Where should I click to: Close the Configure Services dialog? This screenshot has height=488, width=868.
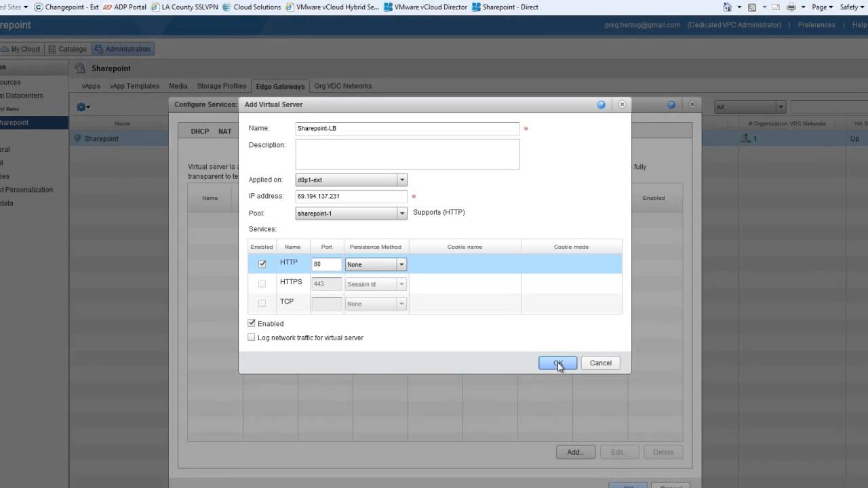pyautogui.click(x=692, y=104)
